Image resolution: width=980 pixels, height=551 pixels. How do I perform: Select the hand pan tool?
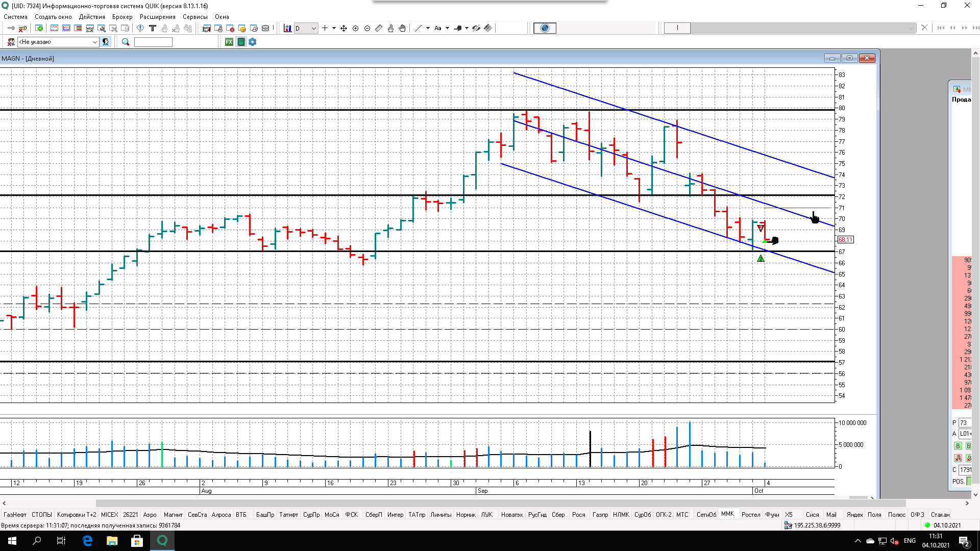click(x=402, y=28)
